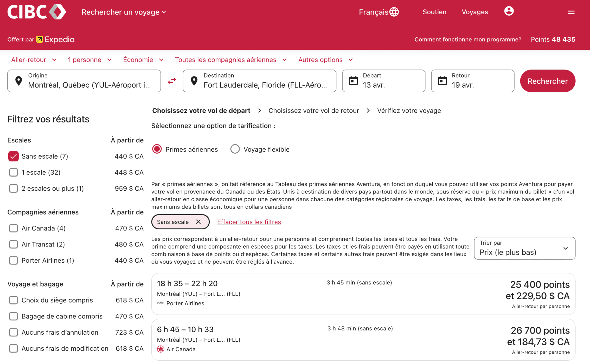
Task: Click the Voyage et bagage heading
Action: [x=35, y=284]
